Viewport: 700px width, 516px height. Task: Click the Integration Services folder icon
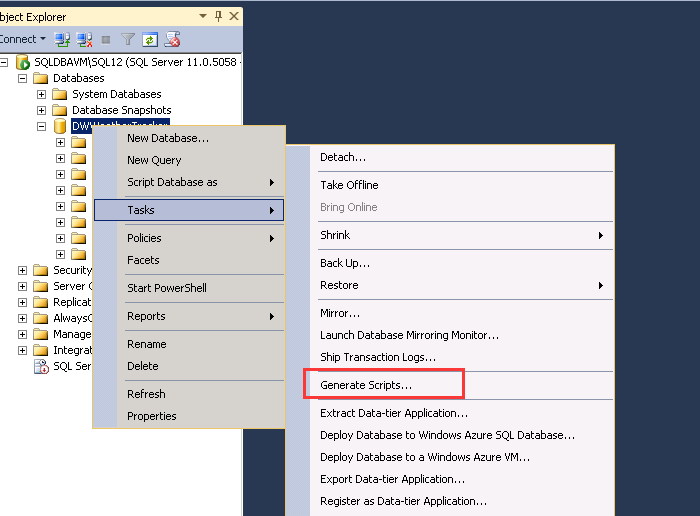(x=41, y=350)
